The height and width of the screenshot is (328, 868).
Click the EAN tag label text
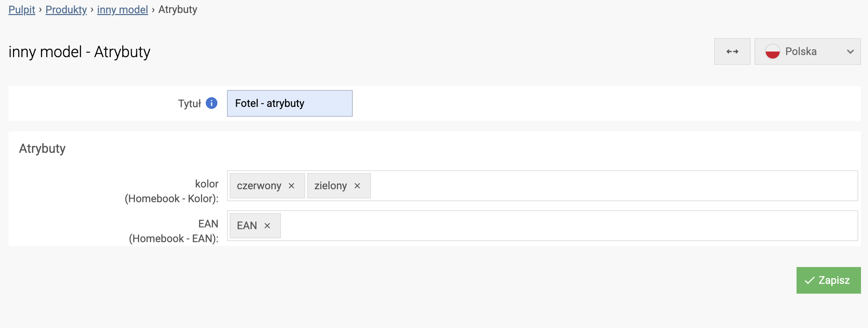pyautogui.click(x=247, y=226)
